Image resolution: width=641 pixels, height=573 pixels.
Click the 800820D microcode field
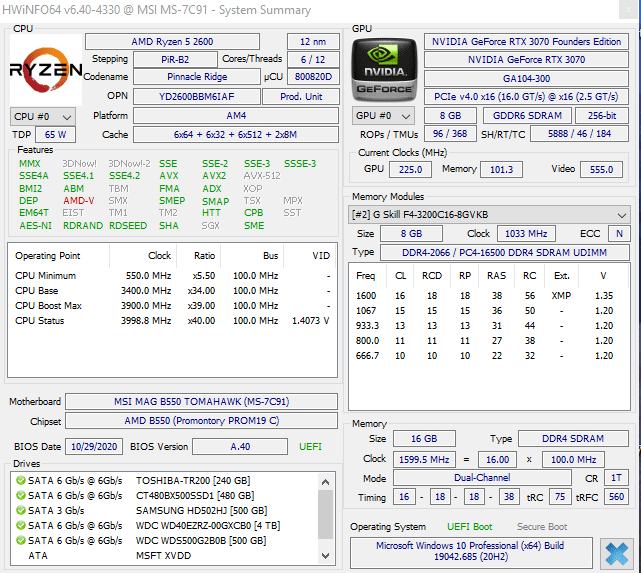click(x=313, y=77)
